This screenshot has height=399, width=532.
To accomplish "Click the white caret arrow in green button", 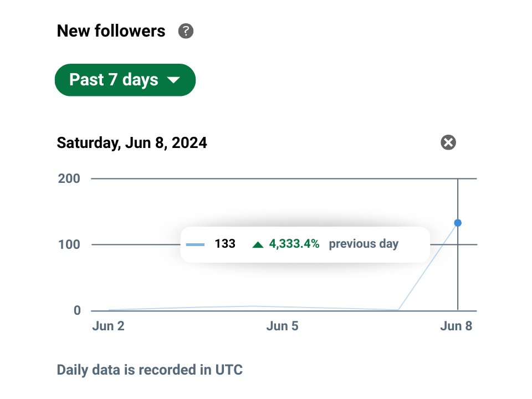I will coord(173,80).
